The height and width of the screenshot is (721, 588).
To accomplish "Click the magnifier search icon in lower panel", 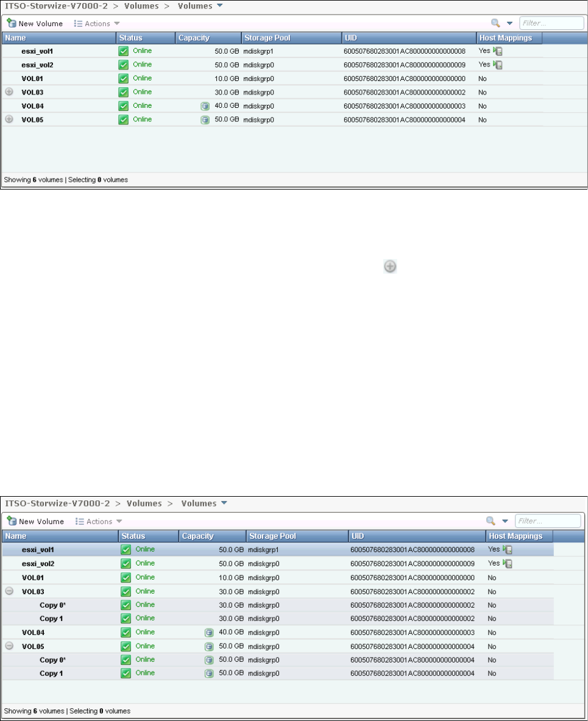I will [491, 521].
